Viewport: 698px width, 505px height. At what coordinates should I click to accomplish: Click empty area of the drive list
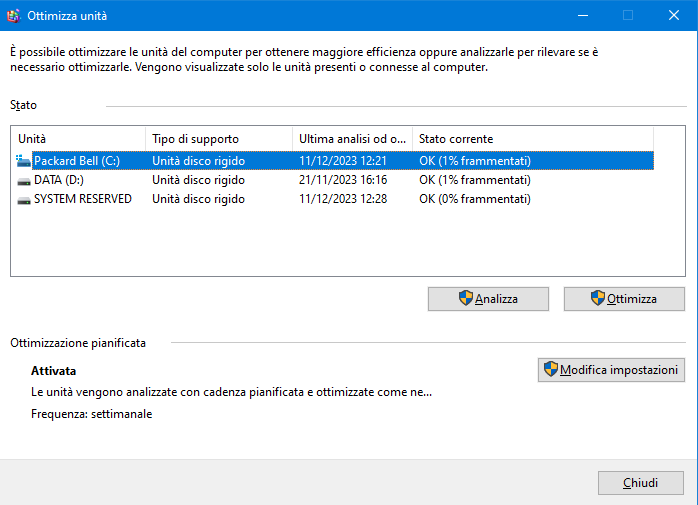tap(330, 245)
